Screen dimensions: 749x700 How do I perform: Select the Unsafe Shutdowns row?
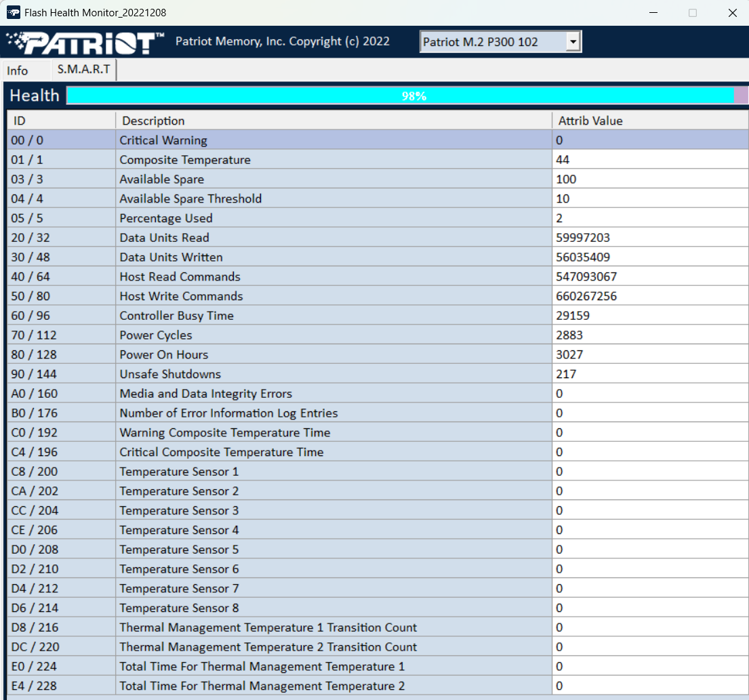coord(378,374)
